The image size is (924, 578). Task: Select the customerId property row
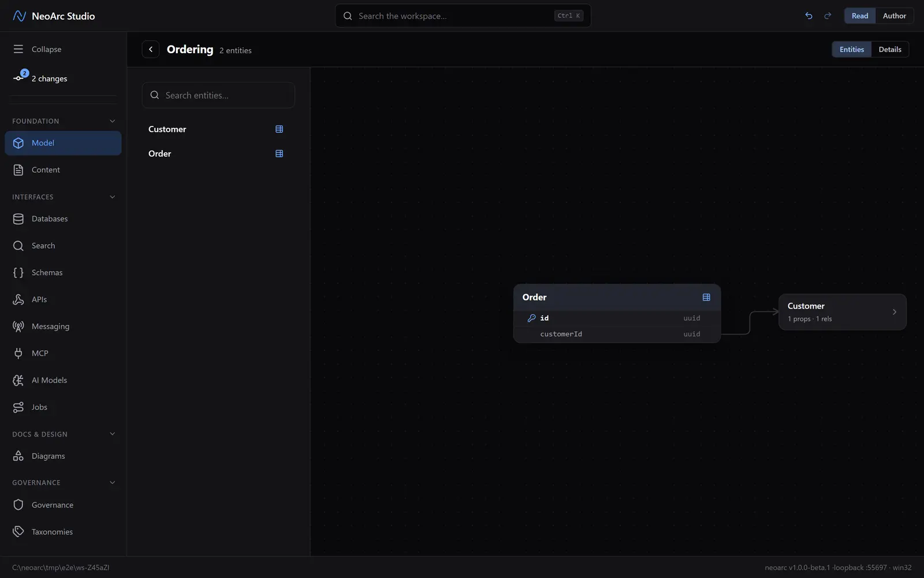617,334
